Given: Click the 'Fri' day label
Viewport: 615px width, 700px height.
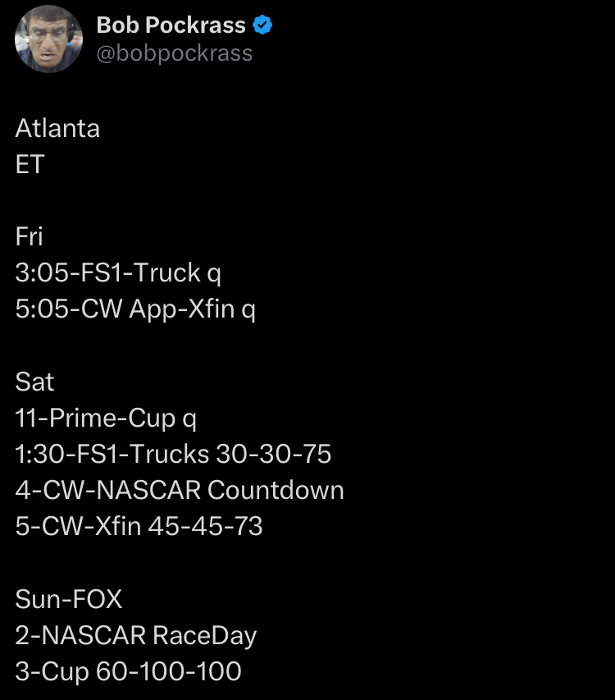Looking at the screenshot, I should [x=29, y=237].
